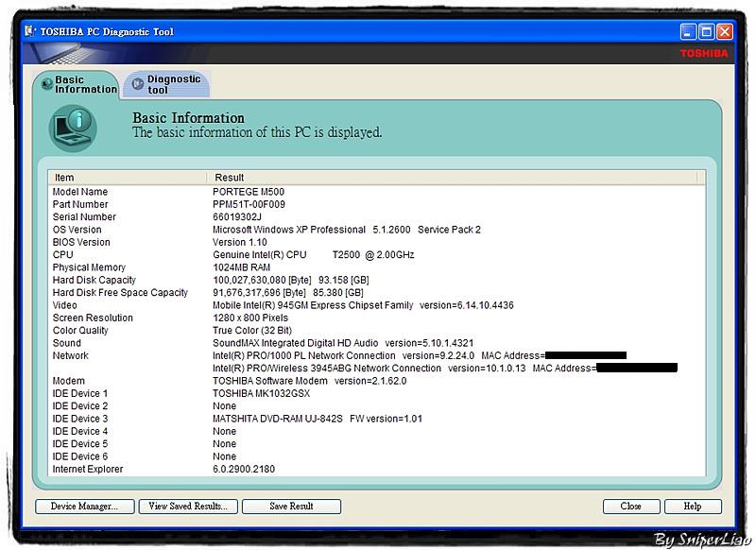This screenshot has height=550, width=756.
Task: Click Microsoft Windows XP Professional value
Action: click(x=347, y=230)
